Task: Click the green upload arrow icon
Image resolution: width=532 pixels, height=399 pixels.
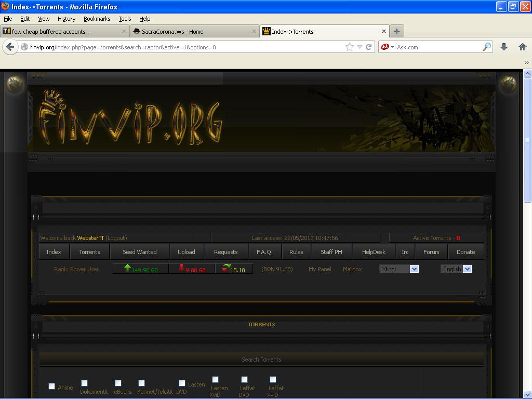Action: (127, 268)
